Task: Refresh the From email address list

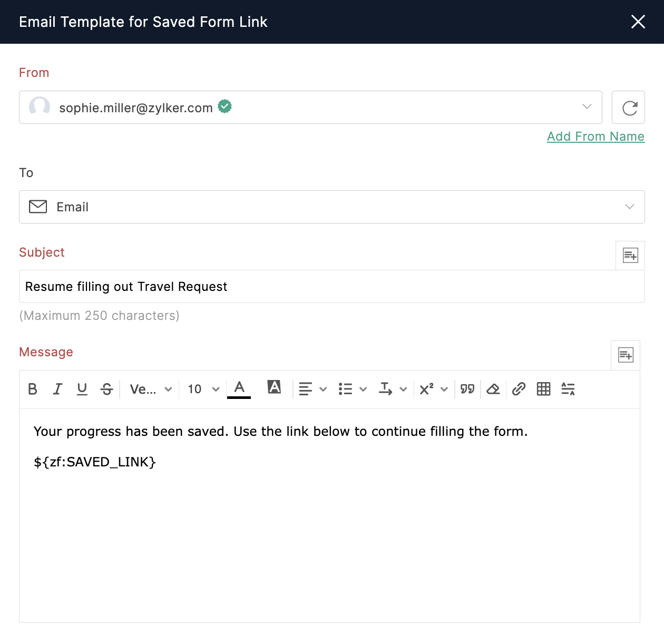Action: (629, 108)
